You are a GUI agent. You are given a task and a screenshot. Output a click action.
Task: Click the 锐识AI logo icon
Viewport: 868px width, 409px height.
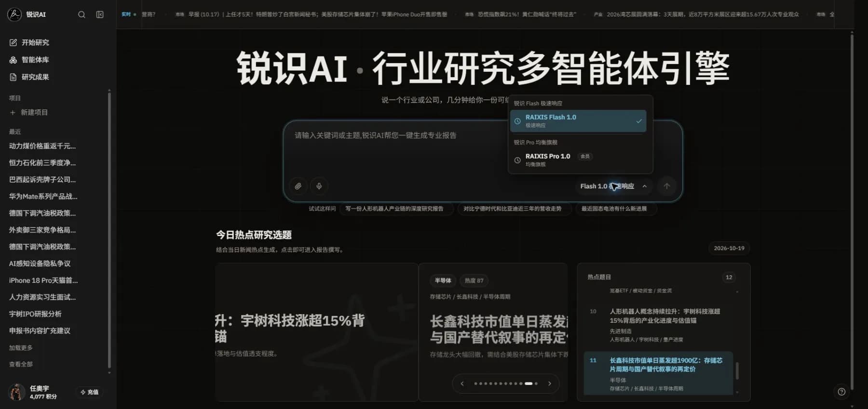click(14, 14)
